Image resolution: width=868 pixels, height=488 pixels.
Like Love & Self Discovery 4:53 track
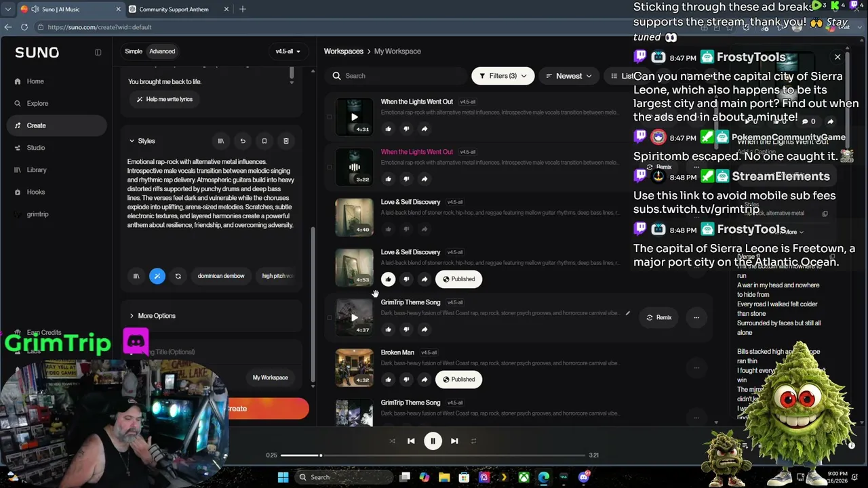click(388, 279)
